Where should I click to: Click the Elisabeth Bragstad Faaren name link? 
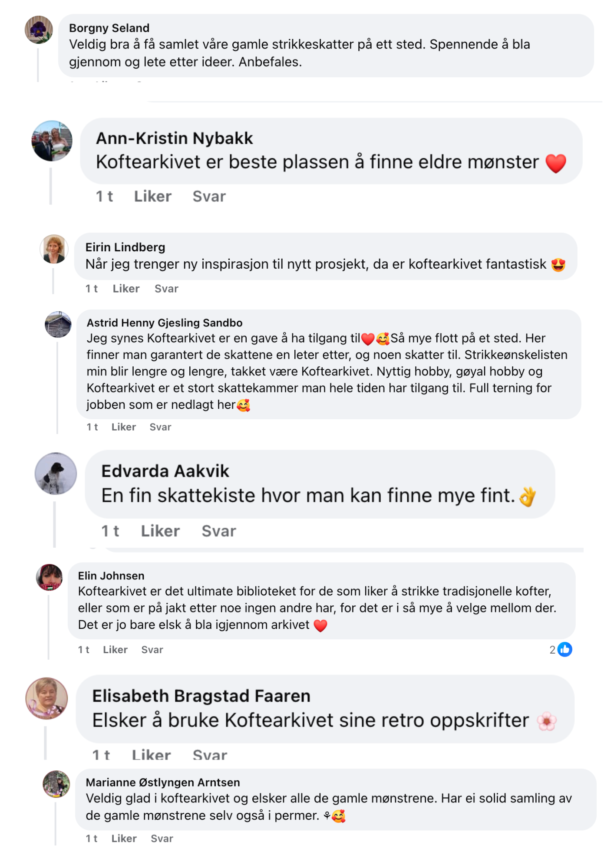[x=201, y=696]
